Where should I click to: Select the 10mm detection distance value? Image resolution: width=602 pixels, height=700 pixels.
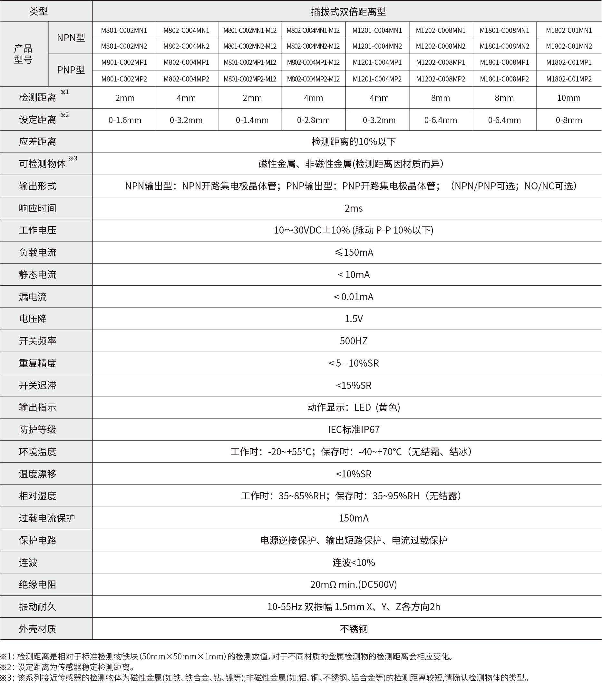569,98
